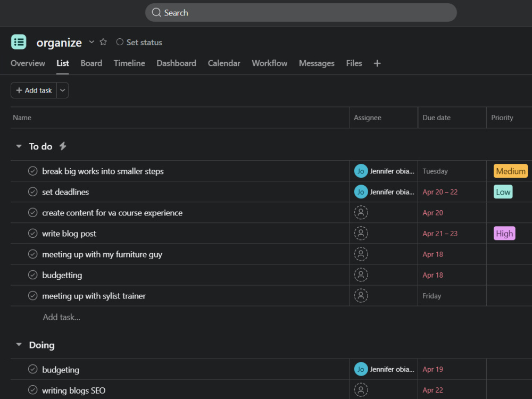Click Apr 20 – 22 due date

pos(440,192)
